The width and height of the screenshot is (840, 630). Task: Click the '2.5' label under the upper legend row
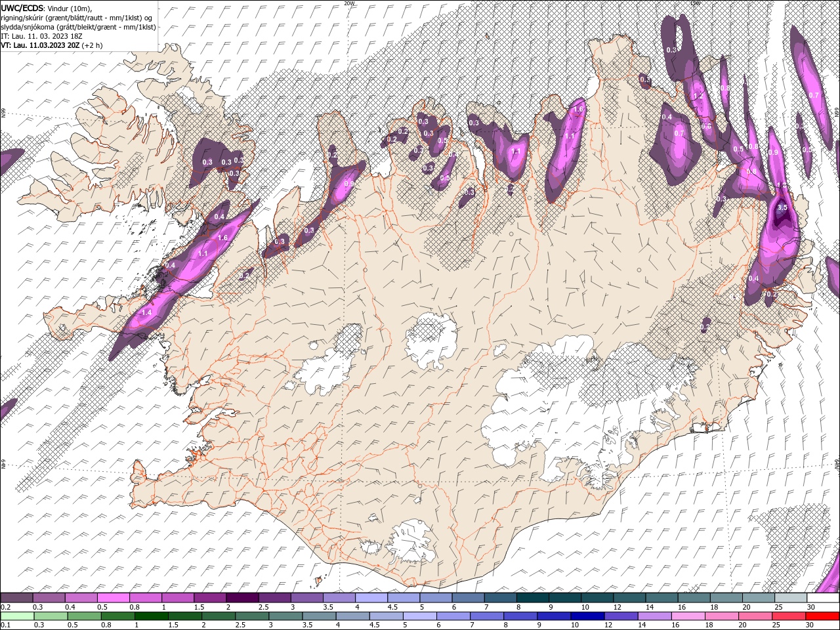pyautogui.click(x=263, y=607)
